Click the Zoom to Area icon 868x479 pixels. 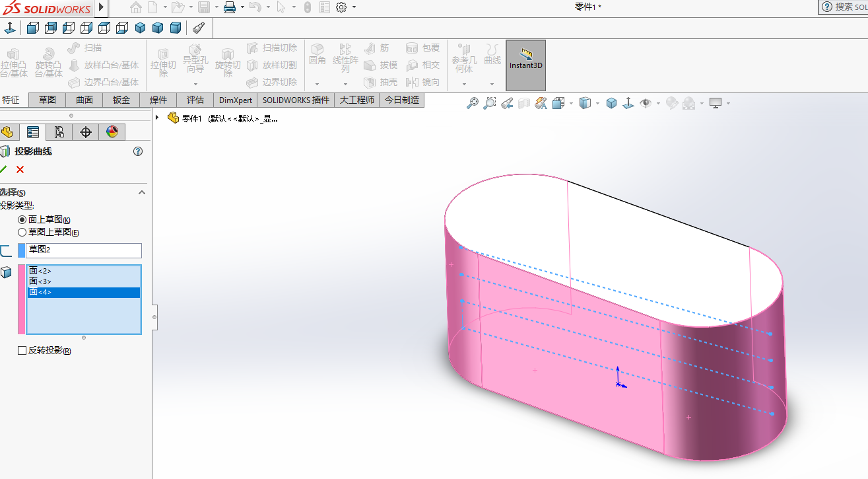point(489,103)
